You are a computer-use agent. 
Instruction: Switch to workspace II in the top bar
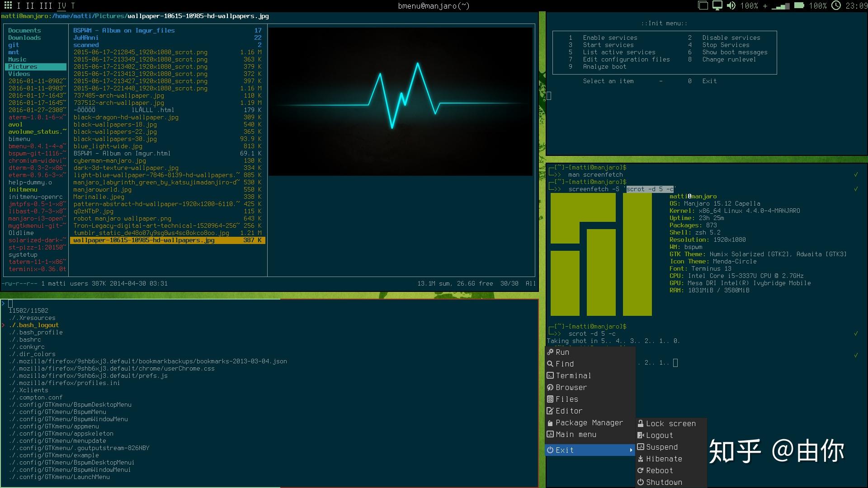coord(30,6)
